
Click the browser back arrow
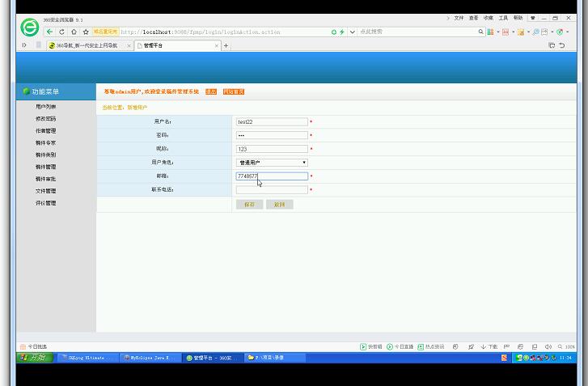[x=49, y=32]
